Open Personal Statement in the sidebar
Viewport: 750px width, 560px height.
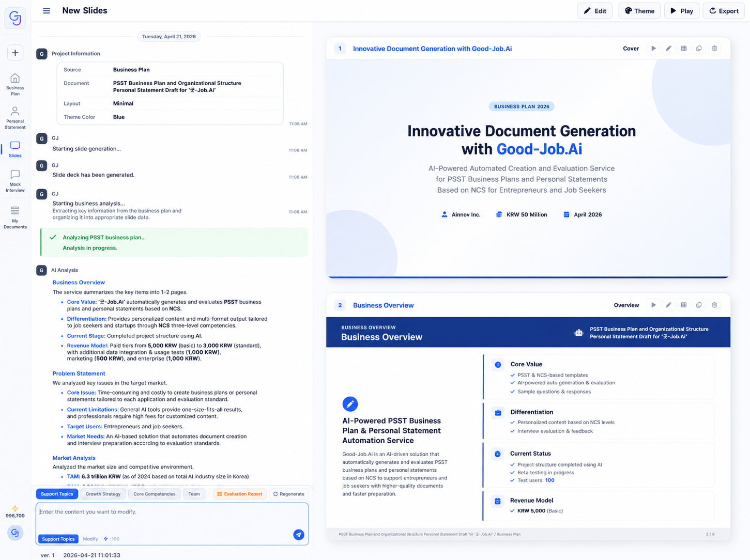(15, 118)
